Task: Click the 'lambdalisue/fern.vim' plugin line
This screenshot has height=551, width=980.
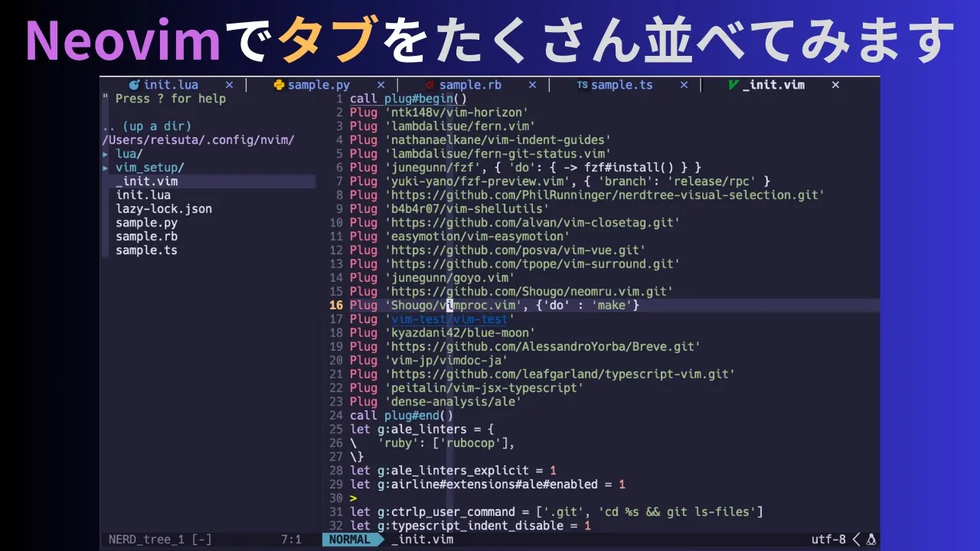Action: [443, 126]
